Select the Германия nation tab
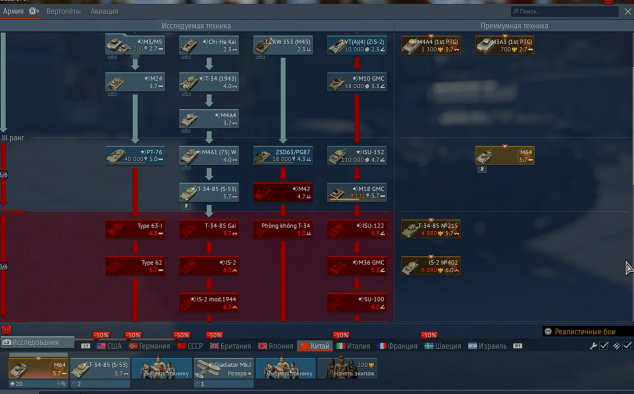This screenshot has width=634, height=394. pyautogui.click(x=149, y=346)
